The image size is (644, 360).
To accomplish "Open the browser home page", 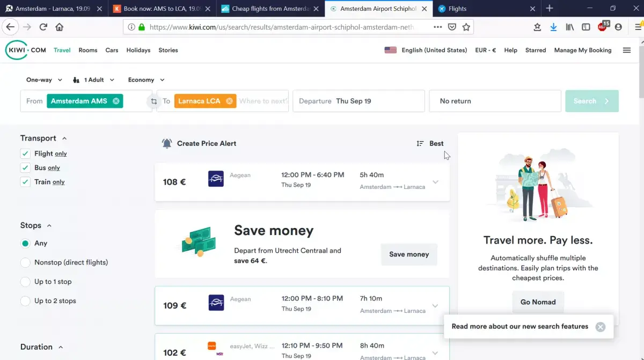I will [x=59, y=27].
